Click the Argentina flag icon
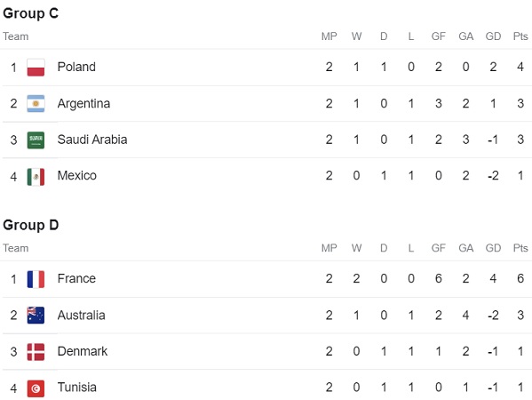The height and width of the screenshot is (400, 532). tap(36, 104)
